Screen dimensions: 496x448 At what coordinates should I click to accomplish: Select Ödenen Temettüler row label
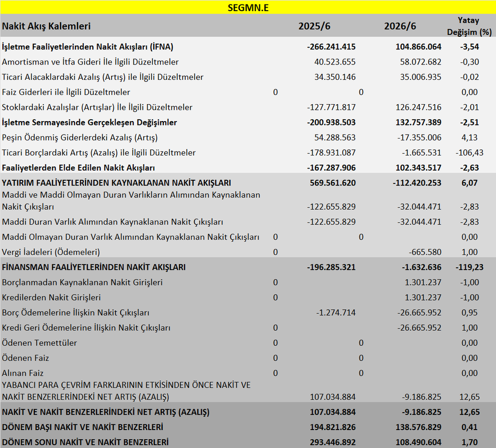(39, 343)
